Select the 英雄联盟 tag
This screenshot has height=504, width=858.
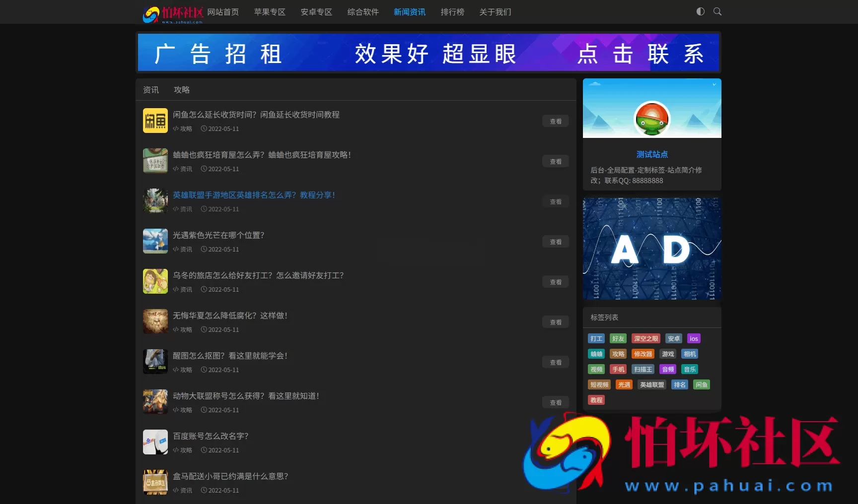pos(651,384)
